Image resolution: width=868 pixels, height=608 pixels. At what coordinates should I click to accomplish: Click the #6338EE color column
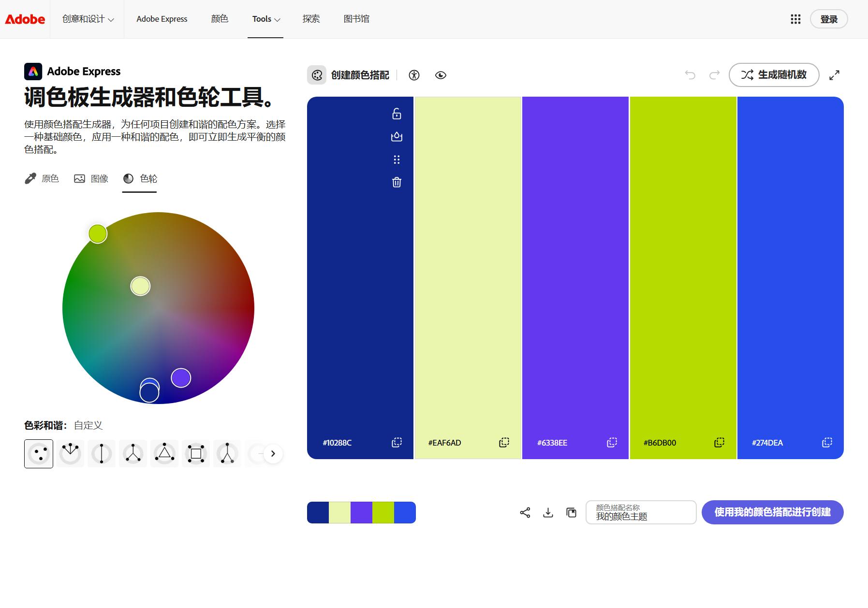(575, 278)
